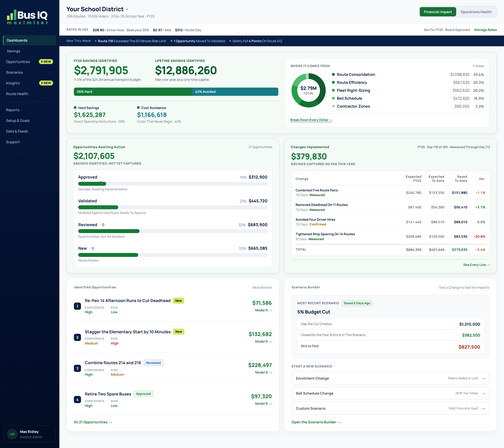Click the number 3 opportunity badge
Viewport: 504px width, 448px height.
pyautogui.click(x=77, y=368)
